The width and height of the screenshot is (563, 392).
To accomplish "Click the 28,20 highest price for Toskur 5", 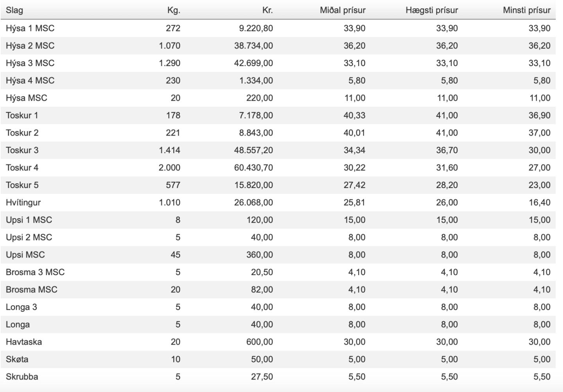I will (447, 185).
